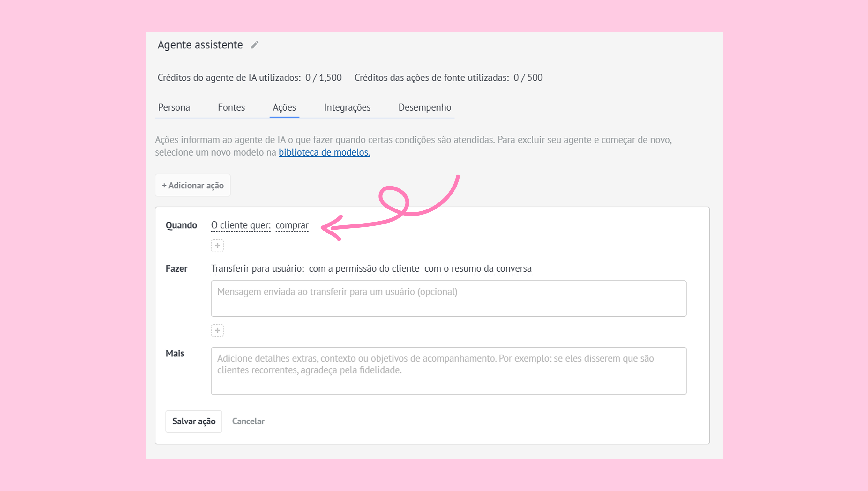The image size is (868, 491).
Task: Click the Mais extra details text area
Action: 448,371
